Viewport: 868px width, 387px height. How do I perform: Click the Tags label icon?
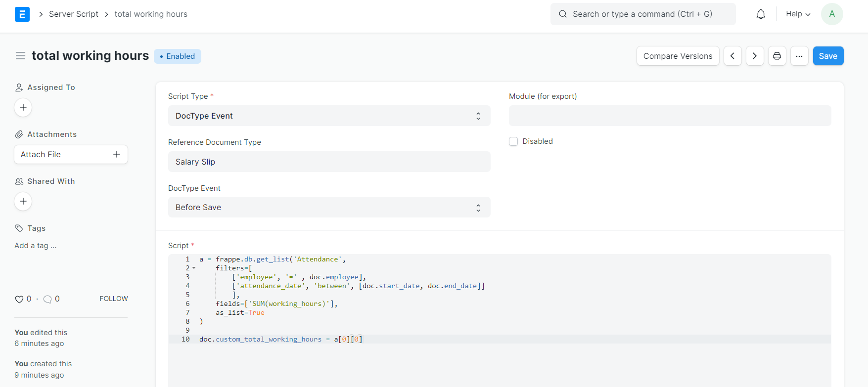pyautogui.click(x=19, y=228)
